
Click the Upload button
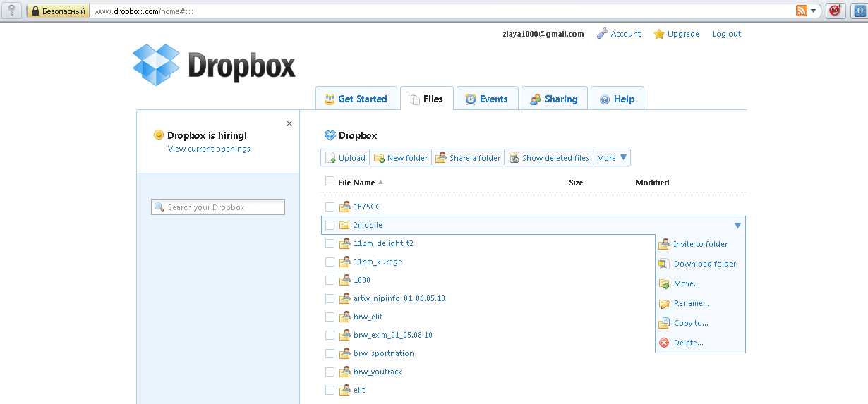[x=345, y=158]
